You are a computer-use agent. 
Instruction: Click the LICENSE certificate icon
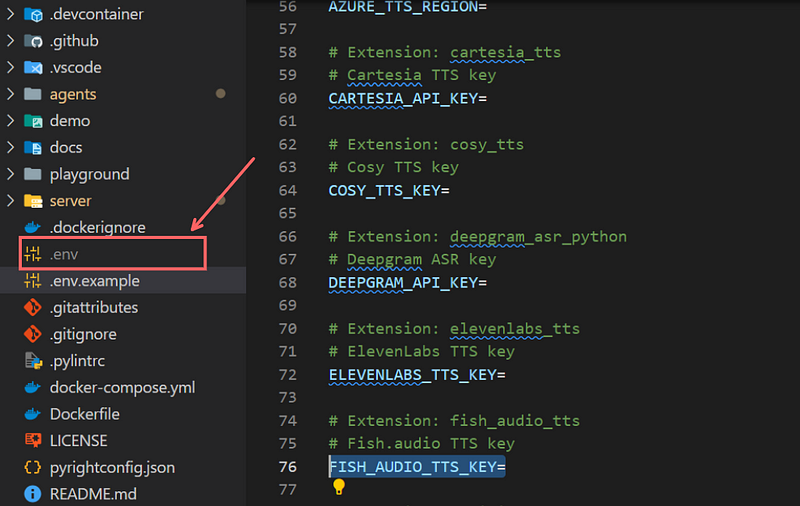point(33,440)
